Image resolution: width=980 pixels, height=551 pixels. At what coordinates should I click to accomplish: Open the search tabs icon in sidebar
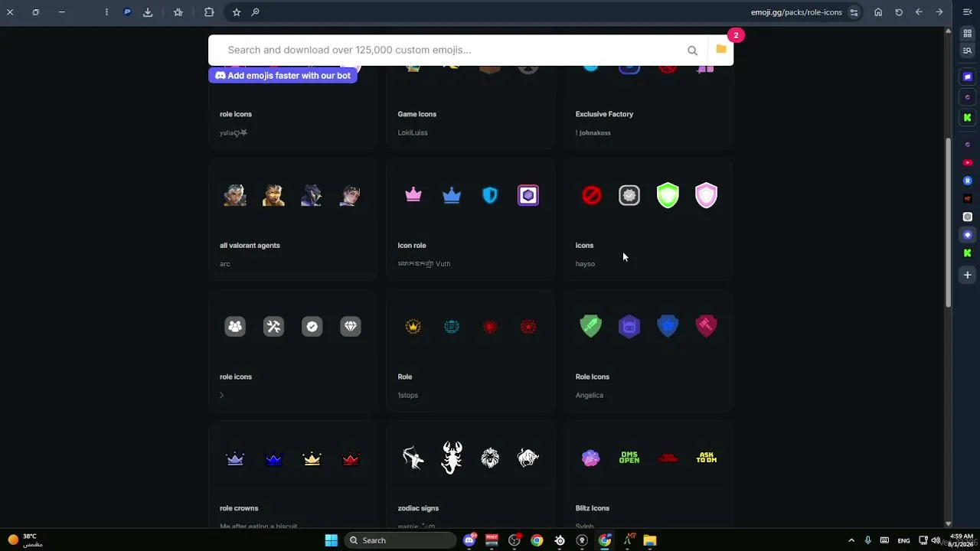click(968, 51)
